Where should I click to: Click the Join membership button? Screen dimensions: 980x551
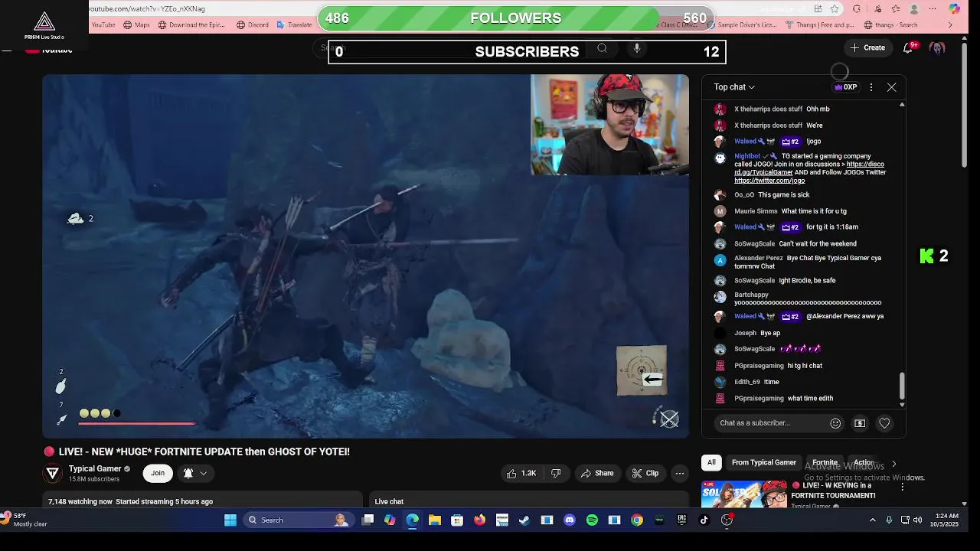click(x=158, y=473)
